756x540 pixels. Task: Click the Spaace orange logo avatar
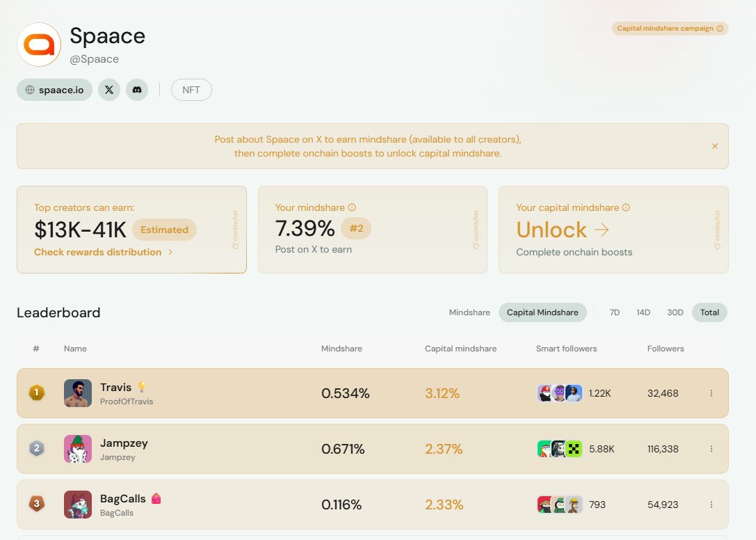39,45
